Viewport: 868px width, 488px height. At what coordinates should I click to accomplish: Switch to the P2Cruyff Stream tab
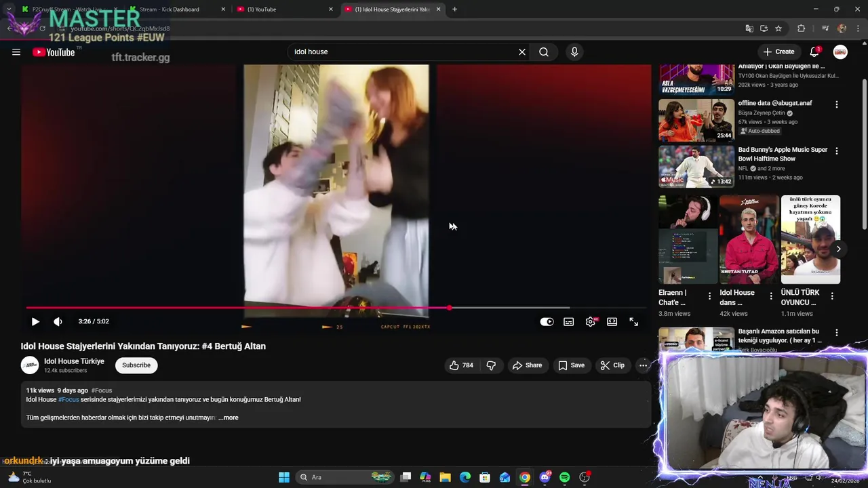point(69,9)
